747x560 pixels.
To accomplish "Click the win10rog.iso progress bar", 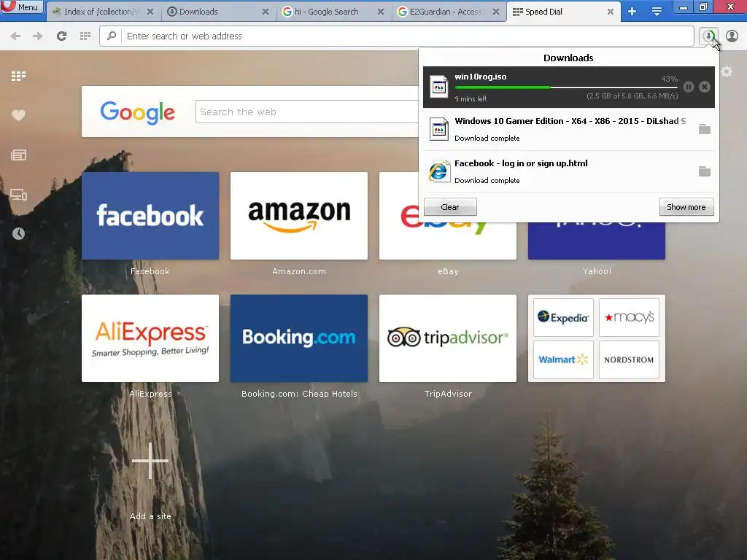I will click(566, 87).
